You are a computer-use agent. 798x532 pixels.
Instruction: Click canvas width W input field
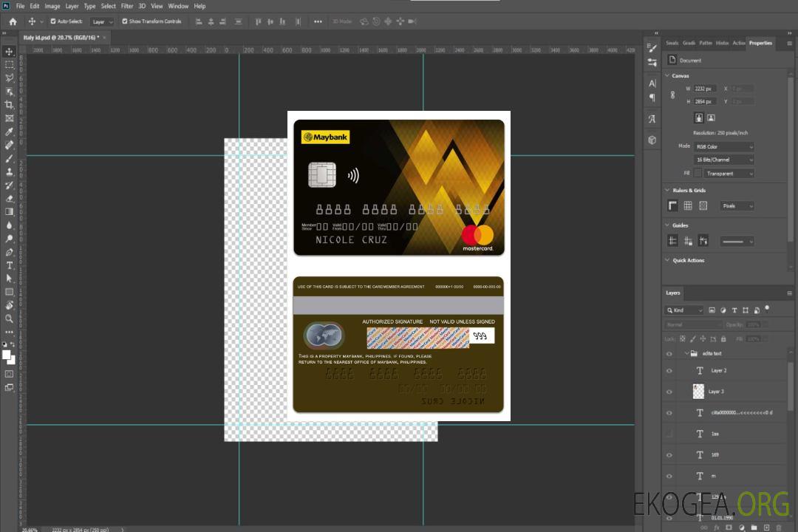tap(705, 89)
